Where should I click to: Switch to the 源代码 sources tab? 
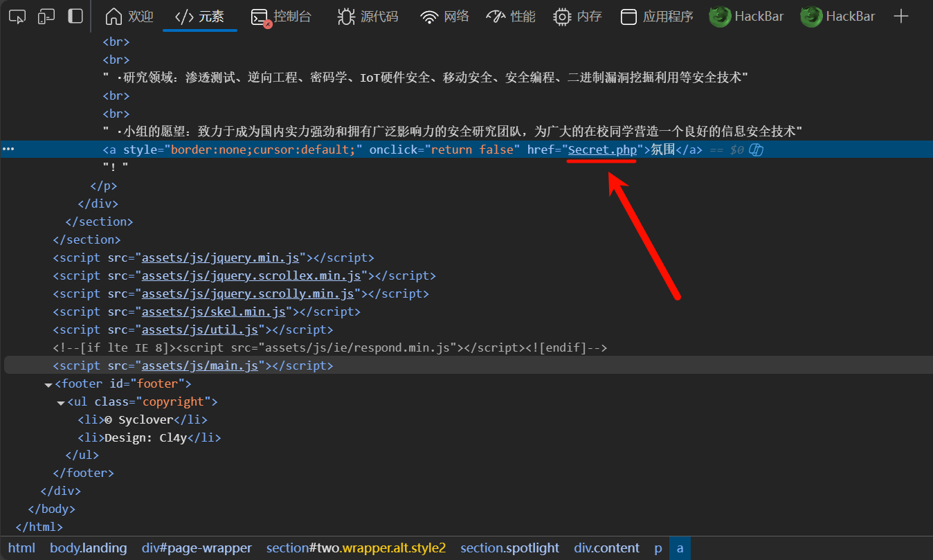click(368, 17)
